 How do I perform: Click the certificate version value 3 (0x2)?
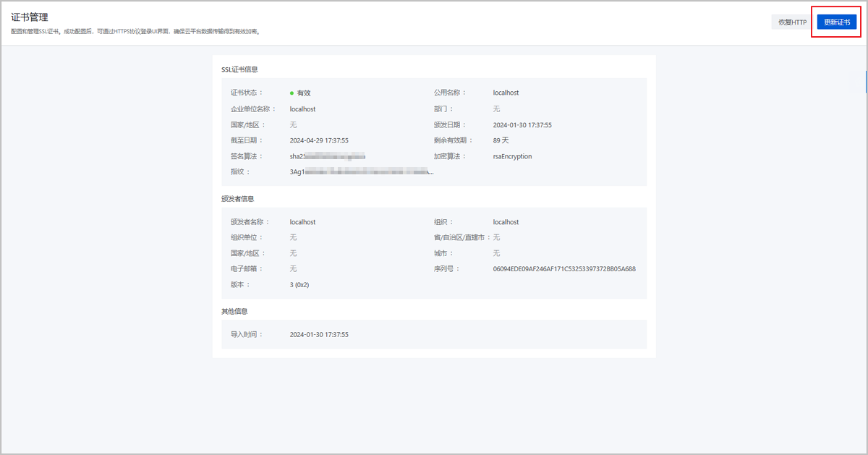tap(301, 284)
